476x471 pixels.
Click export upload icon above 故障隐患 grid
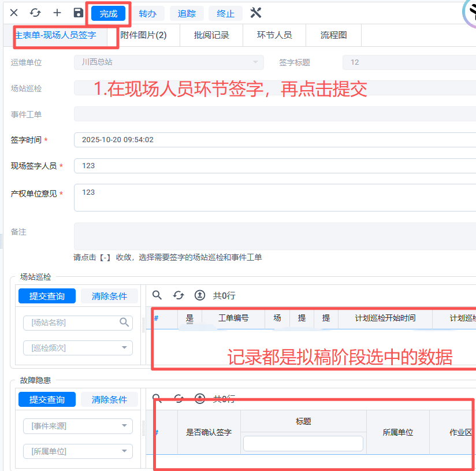199,398
